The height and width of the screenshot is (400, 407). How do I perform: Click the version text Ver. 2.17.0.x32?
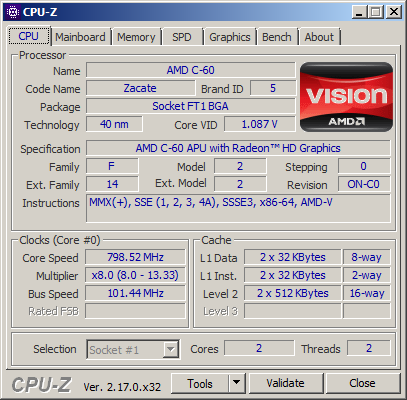coord(122,387)
